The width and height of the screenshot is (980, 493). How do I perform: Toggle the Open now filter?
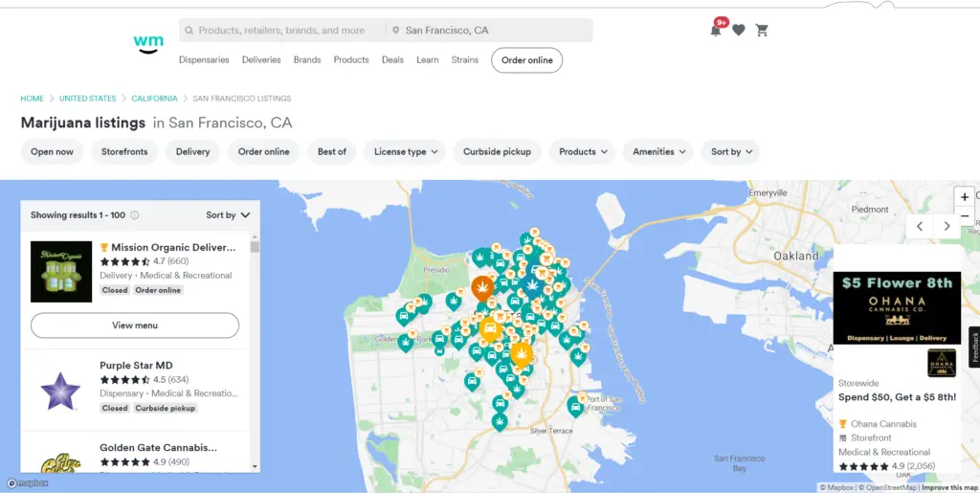pos(52,152)
